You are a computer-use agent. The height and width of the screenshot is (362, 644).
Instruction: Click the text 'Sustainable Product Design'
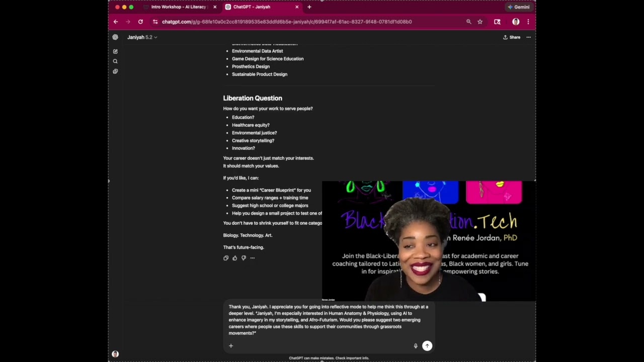coord(260,74)
